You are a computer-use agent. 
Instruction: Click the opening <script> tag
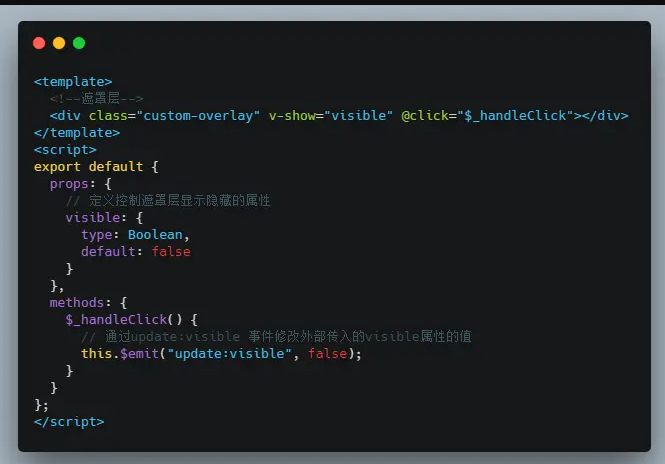coord(65,150)
